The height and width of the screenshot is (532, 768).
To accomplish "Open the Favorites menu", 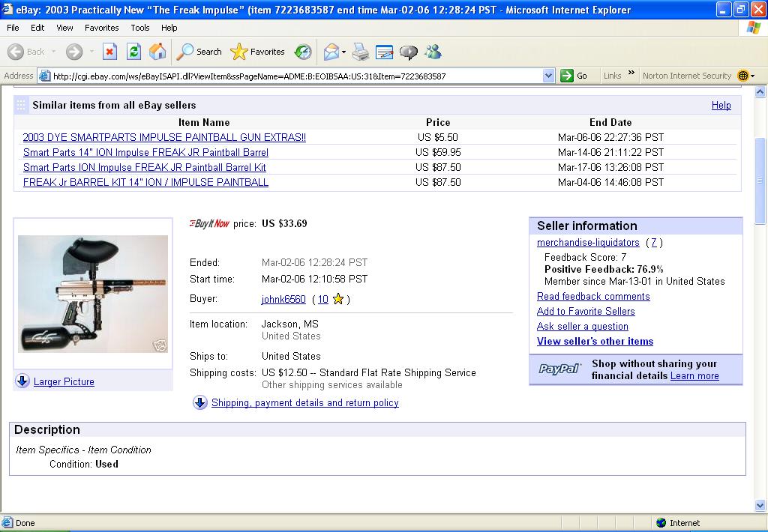I will (x=101, y=28).
